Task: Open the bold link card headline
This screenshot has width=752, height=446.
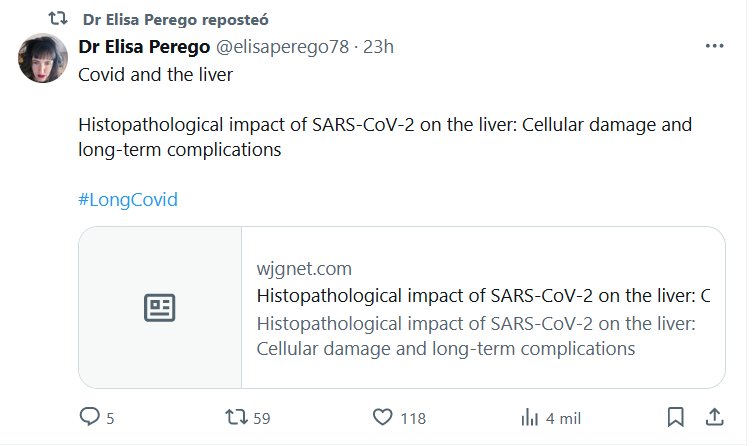Action: [x=483, y=296]
